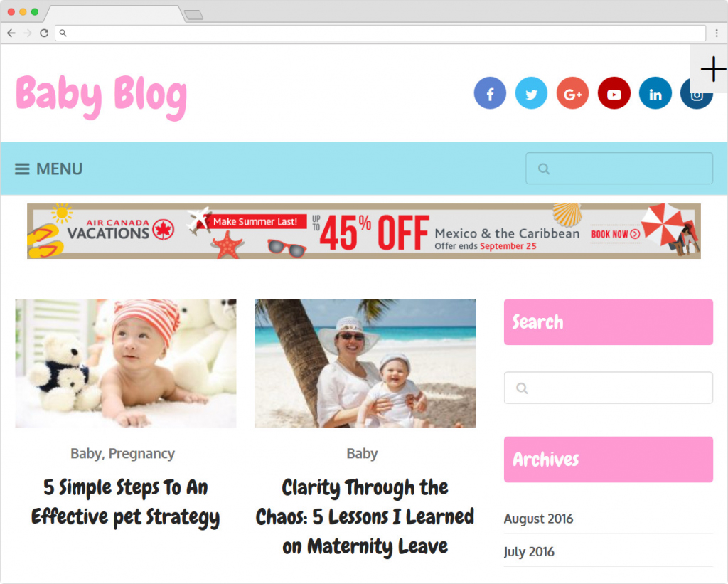728x584 pixels.
Task: Open the hamburger MENU
Action: (x=49, y=169)
